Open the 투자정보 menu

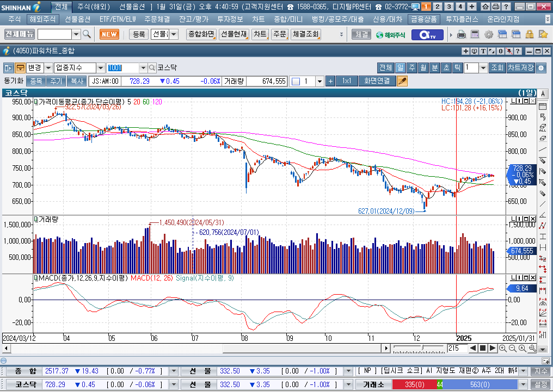pyautogui.click(x=230, y=19)
